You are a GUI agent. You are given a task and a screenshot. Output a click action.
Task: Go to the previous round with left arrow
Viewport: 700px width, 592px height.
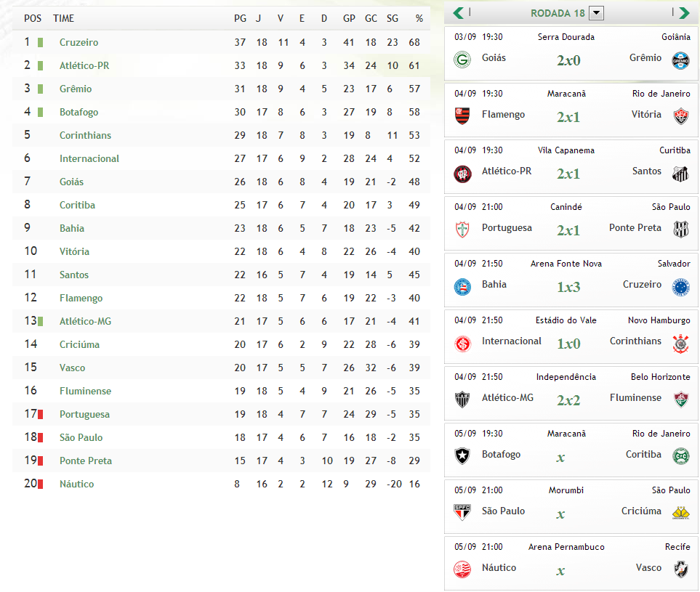459,12
